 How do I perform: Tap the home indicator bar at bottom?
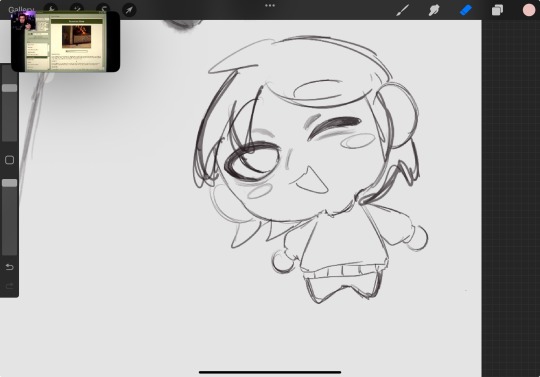click(270, 372)
